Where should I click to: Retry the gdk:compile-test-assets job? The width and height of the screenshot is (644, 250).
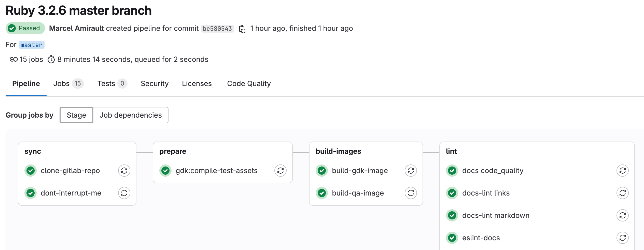(280, 171)
